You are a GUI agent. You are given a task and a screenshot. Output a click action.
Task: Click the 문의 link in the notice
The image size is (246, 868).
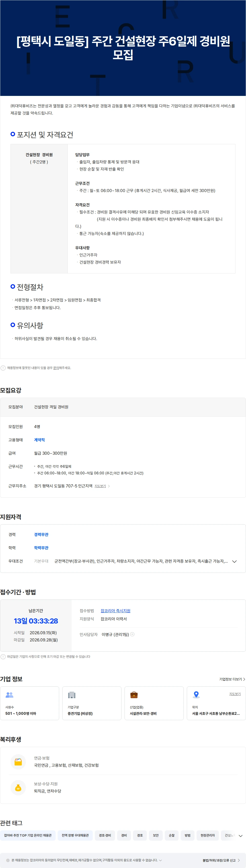pyautogui.click(x=56, y=368)
